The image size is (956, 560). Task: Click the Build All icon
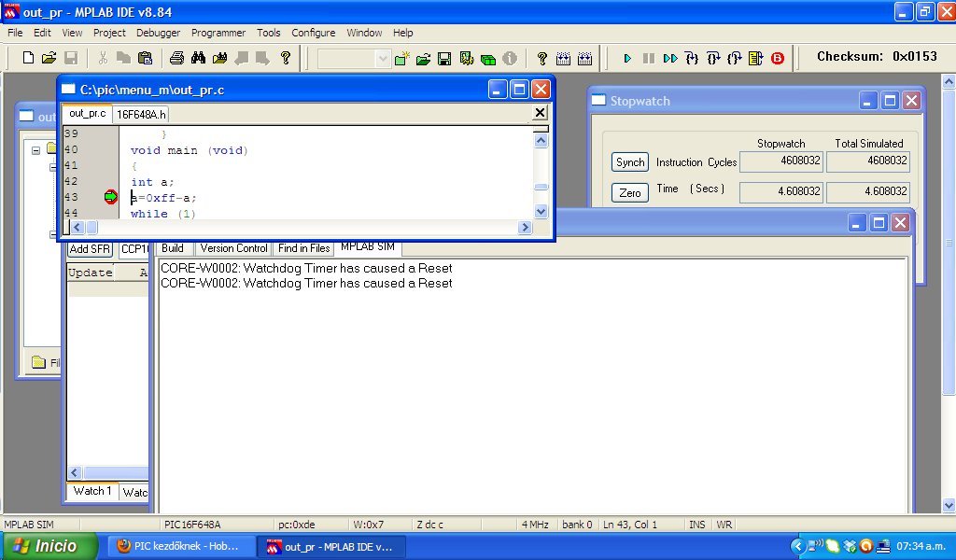pyautogui.click(x=584, y=59)
